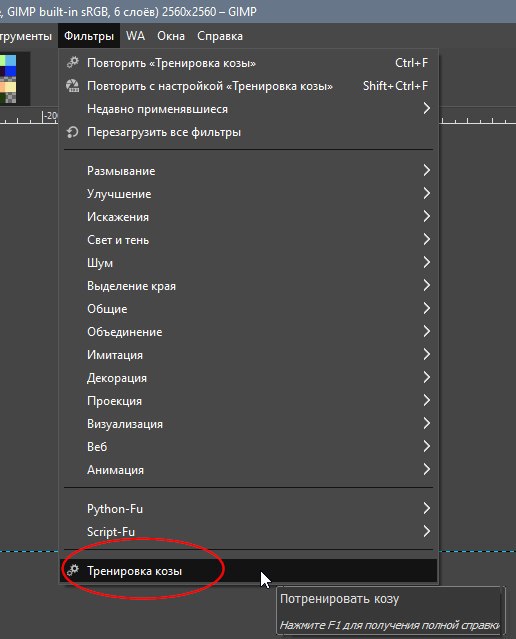Click gear icon of bottom Тренировка козы entry
Viewport: 516px width, 639px height.
(73, 571)
